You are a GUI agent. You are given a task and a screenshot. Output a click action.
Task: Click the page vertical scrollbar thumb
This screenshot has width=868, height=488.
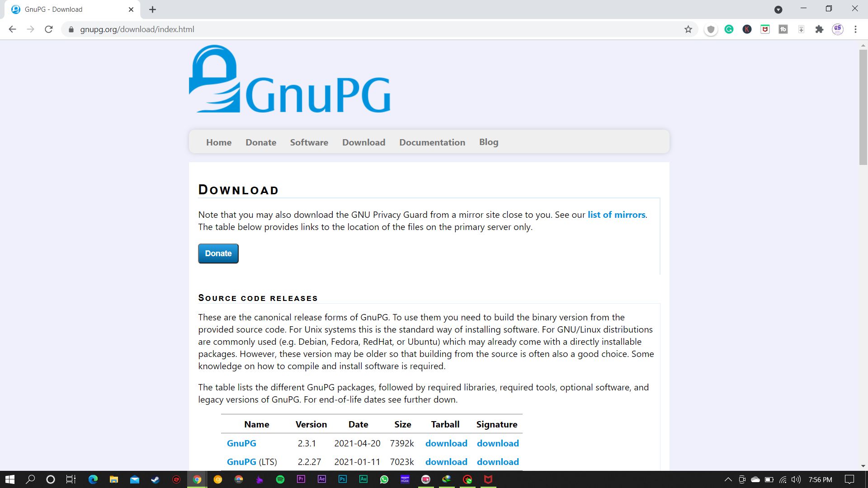coord(863,107)
